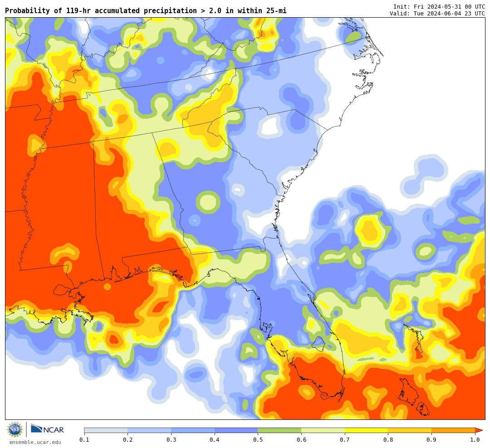Click the chart title about 119-hr accumulated precipitation
The image size is (490, 448).
[146, 11]
